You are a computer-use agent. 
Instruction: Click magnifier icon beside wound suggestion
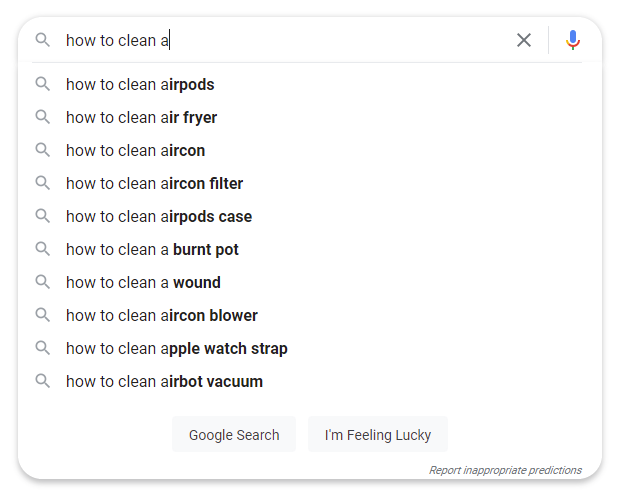click(x=42, y=282)
